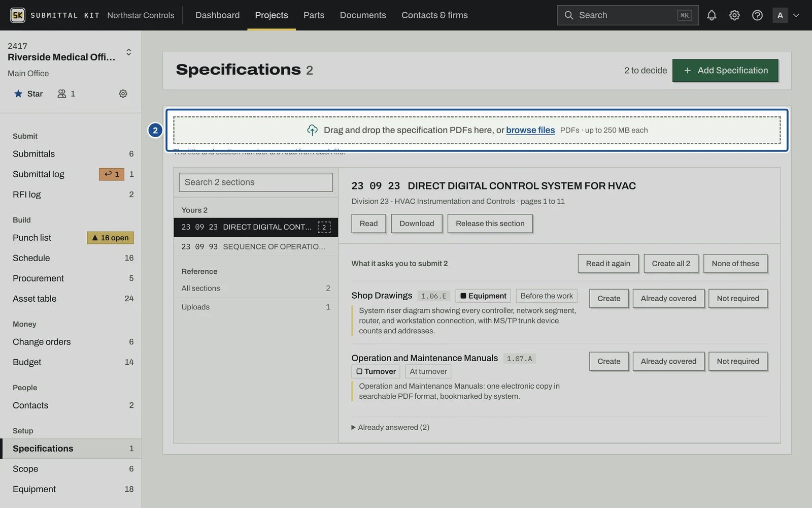The height and width of the screenshot is (508, 812).
Task: Expand Already answered (2)
Action: tap(390, 427)
